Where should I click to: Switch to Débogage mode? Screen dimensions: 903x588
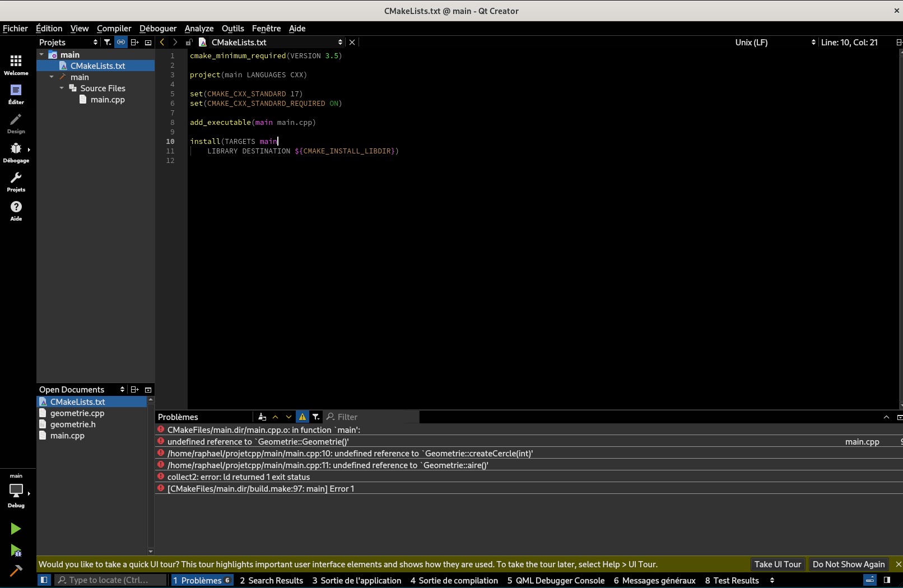[16, 152]
